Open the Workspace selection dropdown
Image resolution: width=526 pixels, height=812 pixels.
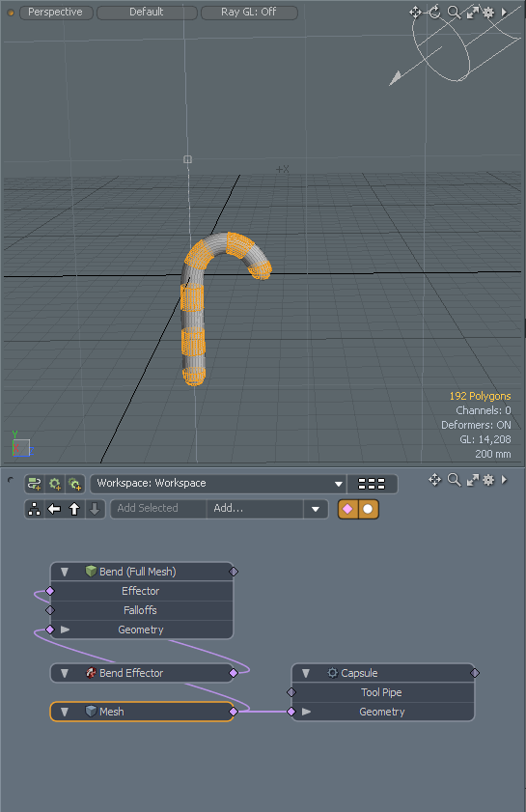(217, 484)
